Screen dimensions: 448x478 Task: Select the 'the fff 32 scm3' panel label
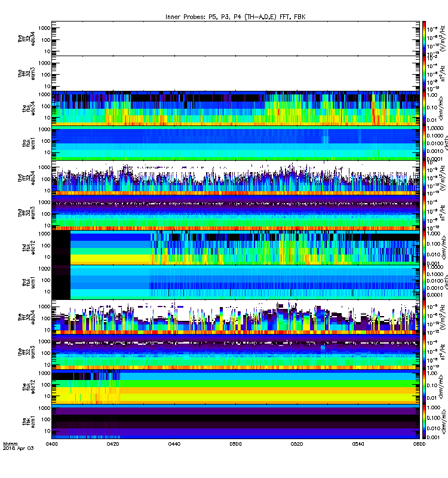coord(26,352)
